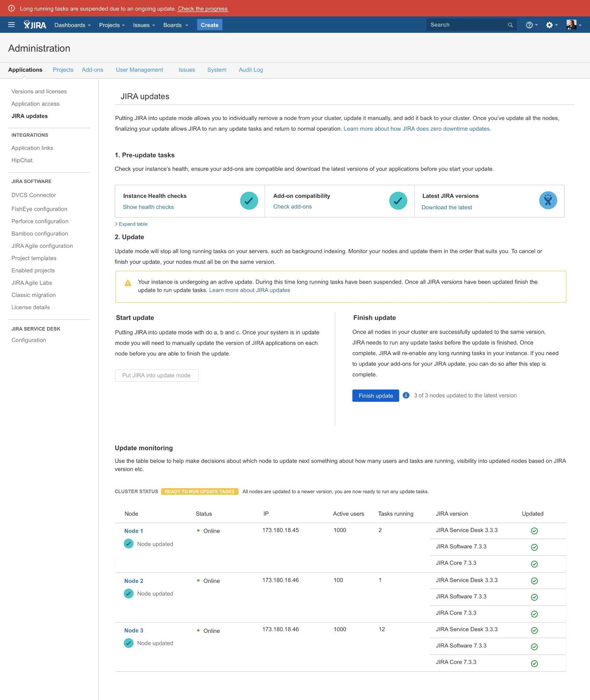This screenshot has height=700, width=590.
Task: Click Node 1 JIRA Service Desk updated check
Action: (x=534, y=531)
